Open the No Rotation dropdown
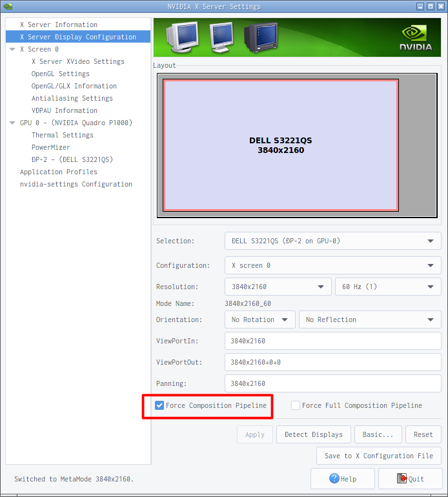The height and width of the screenshot is (497, 448). point(260,319)
